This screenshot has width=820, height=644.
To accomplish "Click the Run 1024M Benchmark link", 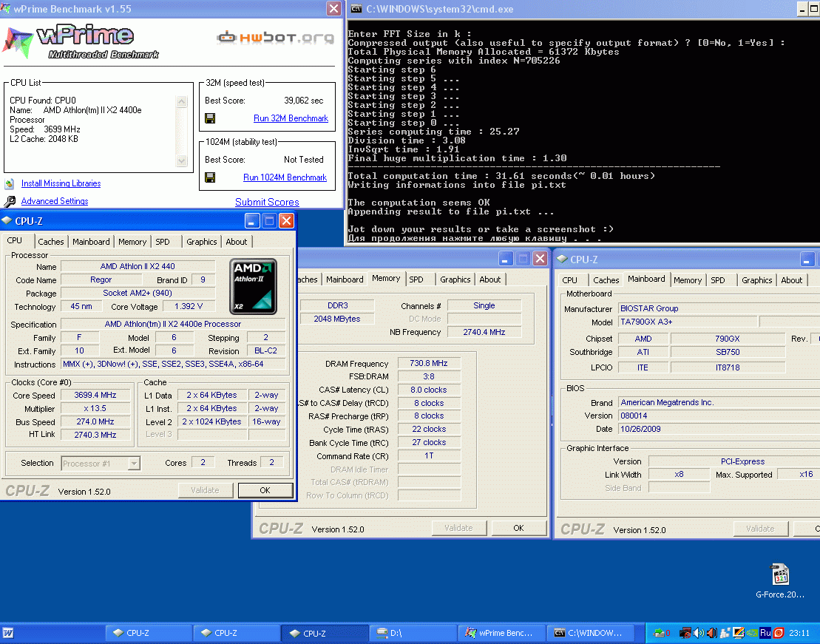I will 285,177.
